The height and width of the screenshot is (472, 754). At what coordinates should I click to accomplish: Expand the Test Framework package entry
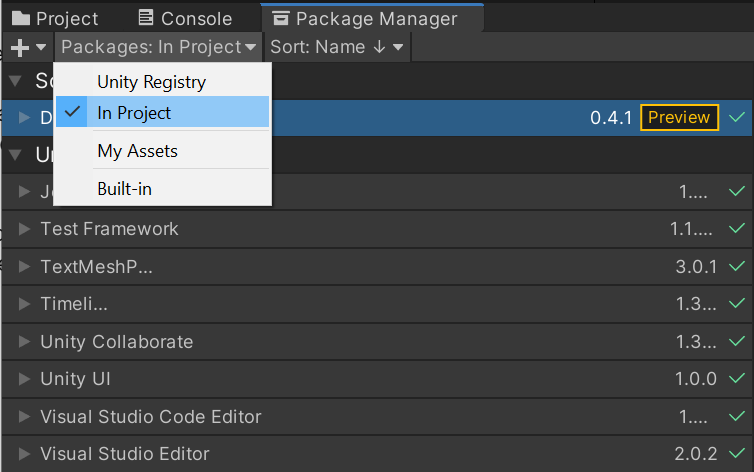pos(25,229)
